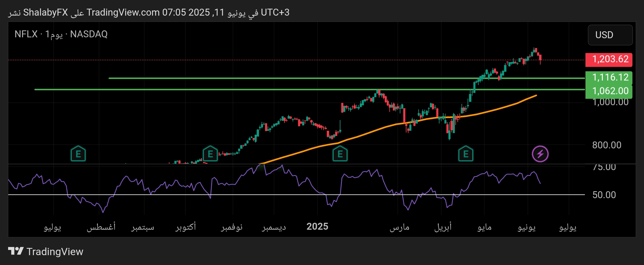
Task: Click the UTC+3 timezone text
Action: point(275,12)
